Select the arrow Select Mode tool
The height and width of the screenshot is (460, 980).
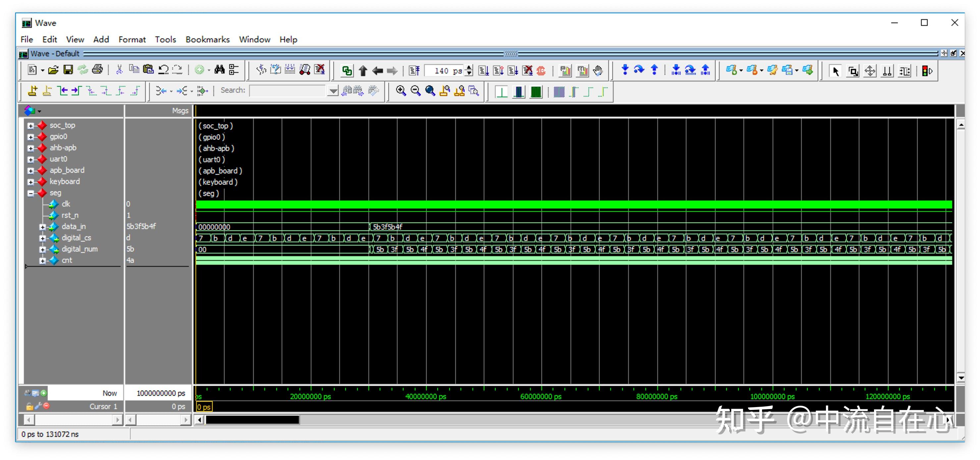click(x=836, y=71)
